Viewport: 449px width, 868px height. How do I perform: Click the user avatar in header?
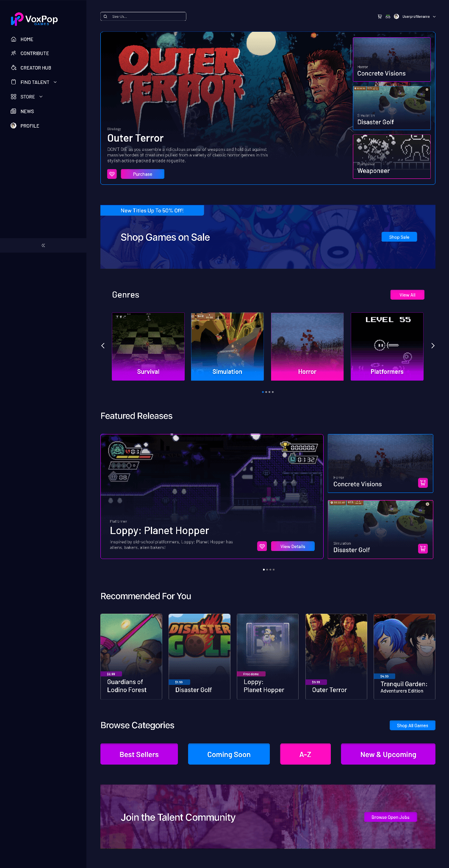pyautogui.click(x=396, y=17)
